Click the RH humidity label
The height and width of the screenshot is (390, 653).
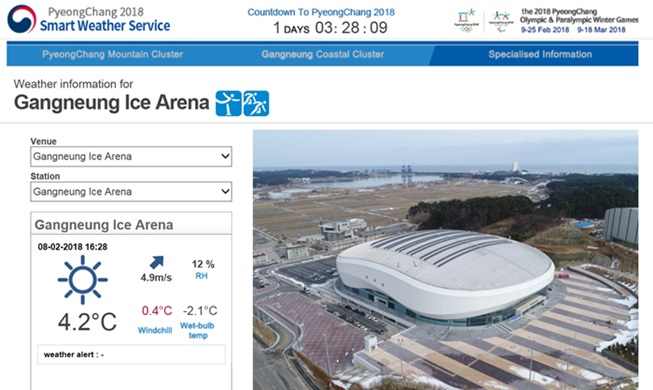pos(202,276)
